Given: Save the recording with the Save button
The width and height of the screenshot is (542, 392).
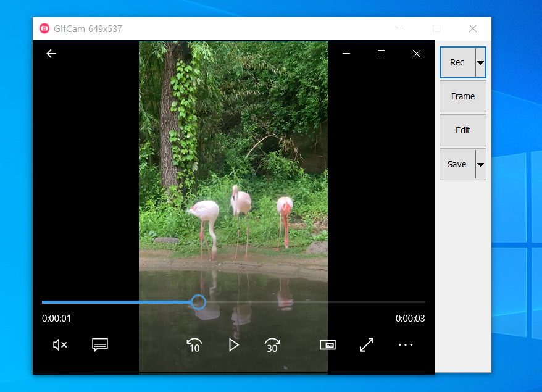Looking at the screenshot, I should click(457, 164).
